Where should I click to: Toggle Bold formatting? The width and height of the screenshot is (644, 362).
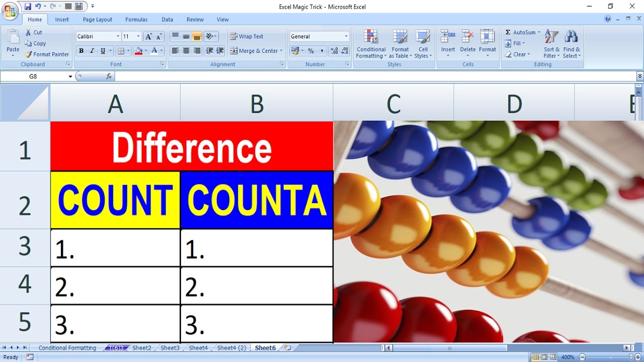(81, 51)
